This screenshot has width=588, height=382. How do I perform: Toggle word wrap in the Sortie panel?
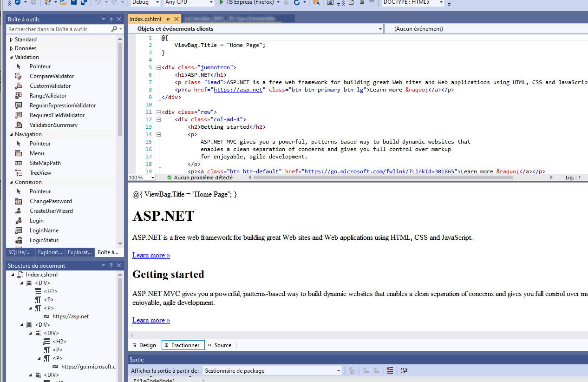coord(404,370)
